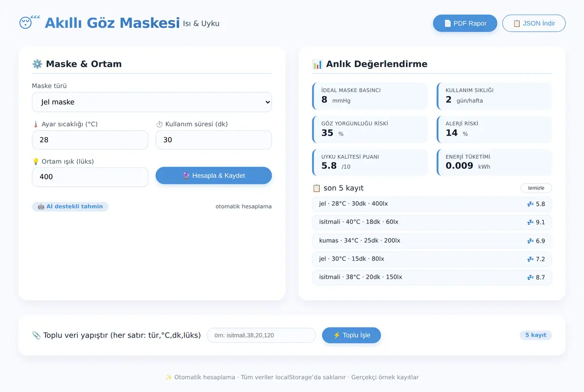Click the Uyku Kalitesi Puanı card

[x=370, y=162]
